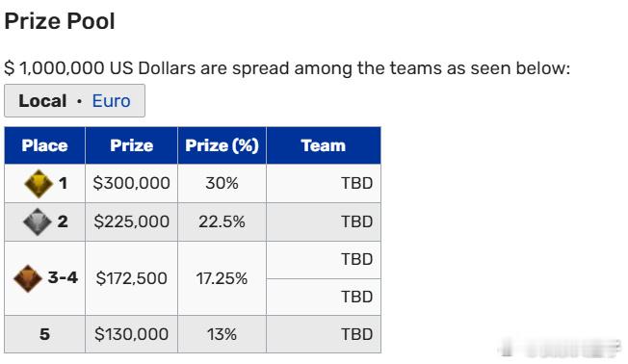This screenshot has height=364, width=628.
Task: Click the Prize Pool heading
Action: pos(60,21)
